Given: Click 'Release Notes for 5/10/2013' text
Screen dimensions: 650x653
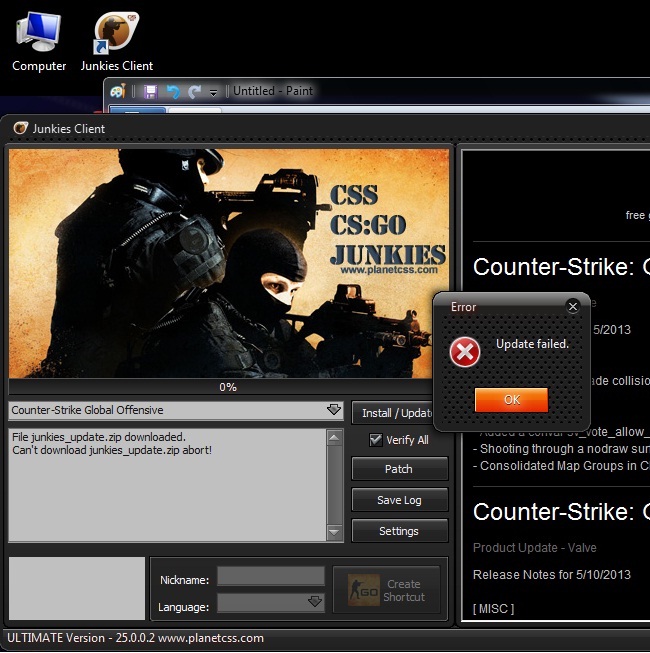Looking at the screenshot, I should click(x=552, y=575).
